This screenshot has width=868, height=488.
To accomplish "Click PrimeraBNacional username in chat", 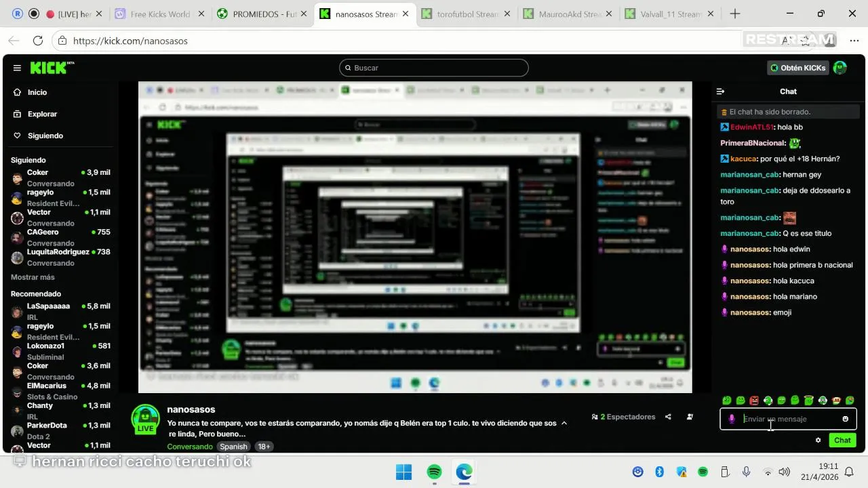I will 753,143.
